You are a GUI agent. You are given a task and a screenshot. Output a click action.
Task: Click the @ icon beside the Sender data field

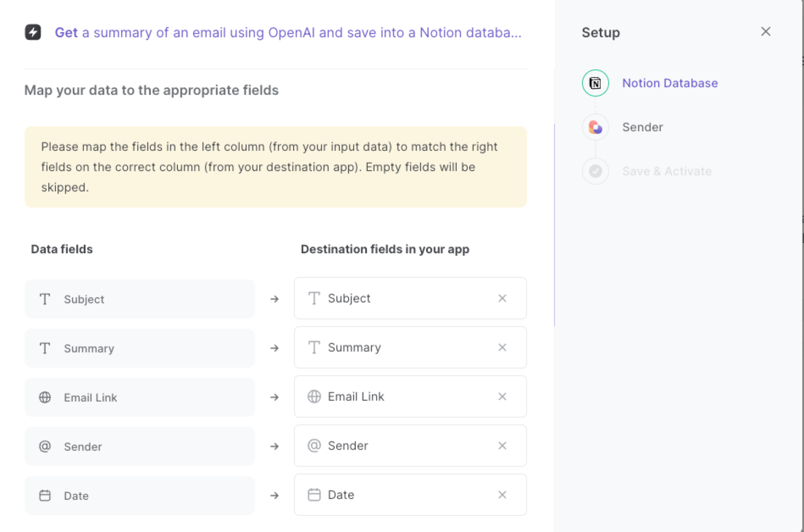point(45,446)
